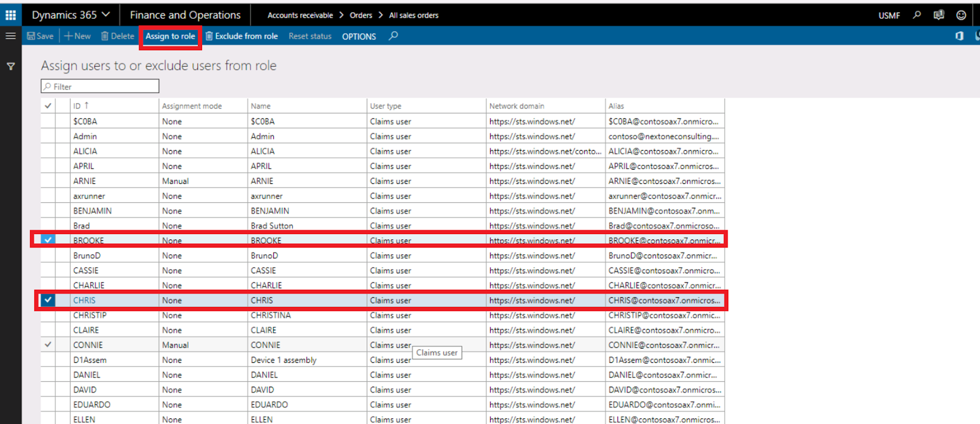Open the Office icon at right of action bar

[959, 36]
